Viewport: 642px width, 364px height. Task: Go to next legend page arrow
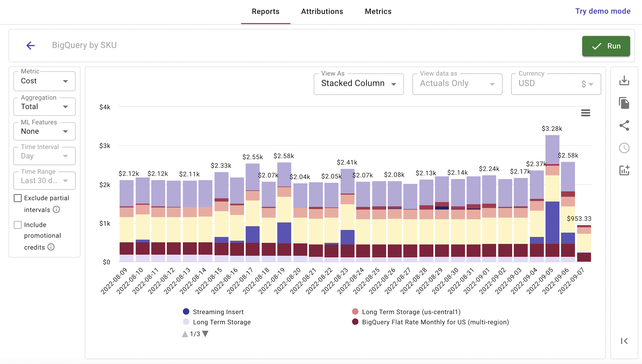pos(205,334)
